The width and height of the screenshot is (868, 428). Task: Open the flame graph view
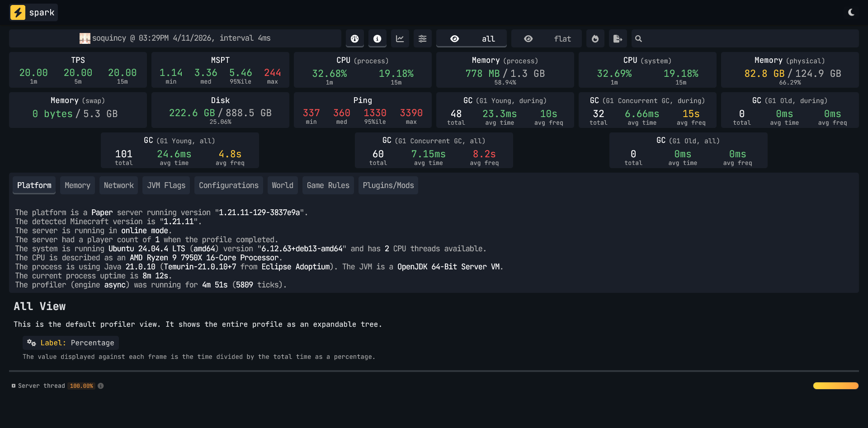coord(595,38)
